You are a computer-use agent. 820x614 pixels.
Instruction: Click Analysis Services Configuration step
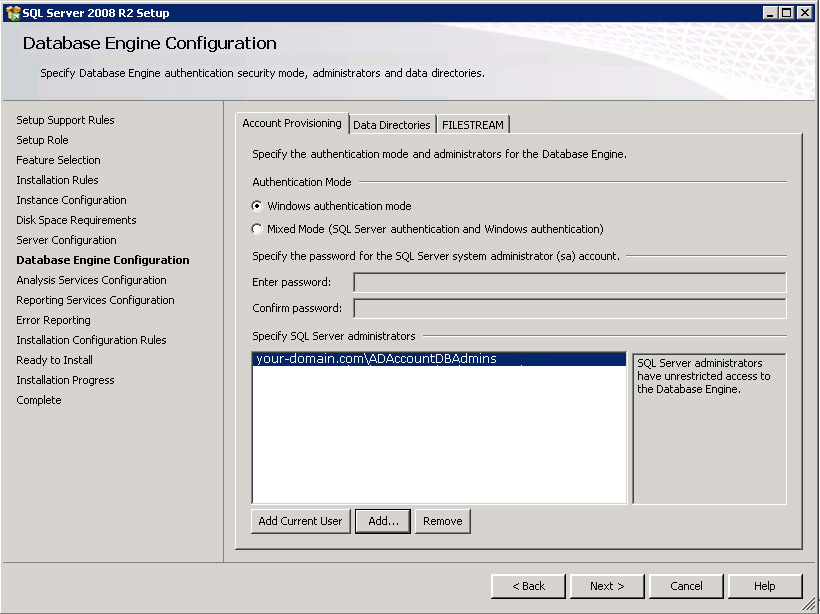92,280
